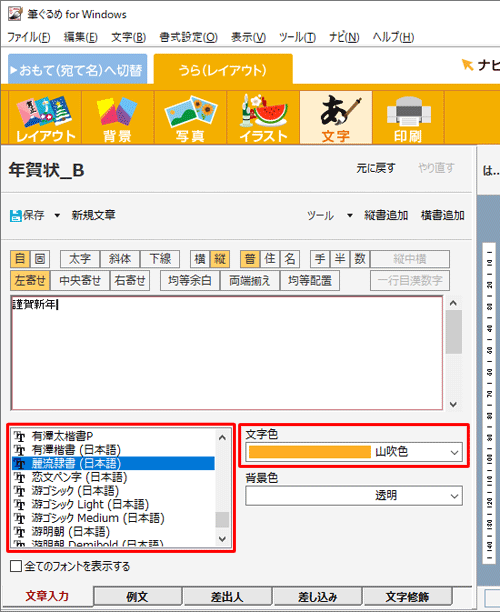Open the 背景 background icon
The height and width of the screenshot is (612, 500).
[x=117, y=118]
